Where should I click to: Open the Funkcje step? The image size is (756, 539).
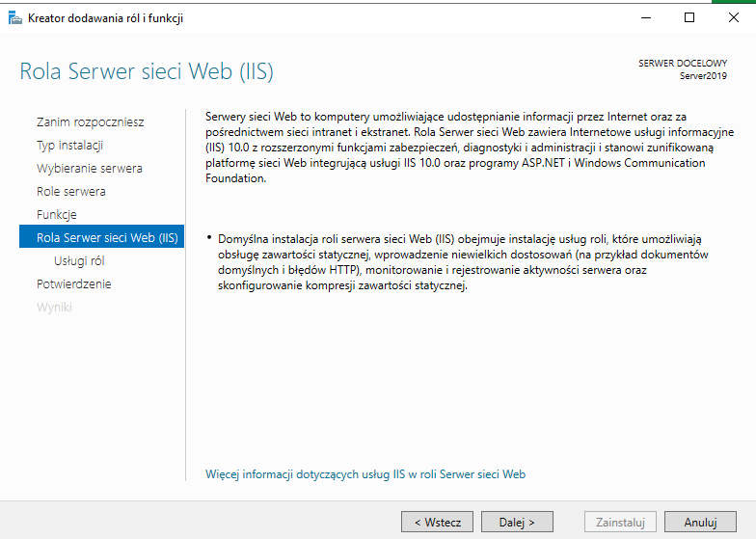click(x=56, y=214)
